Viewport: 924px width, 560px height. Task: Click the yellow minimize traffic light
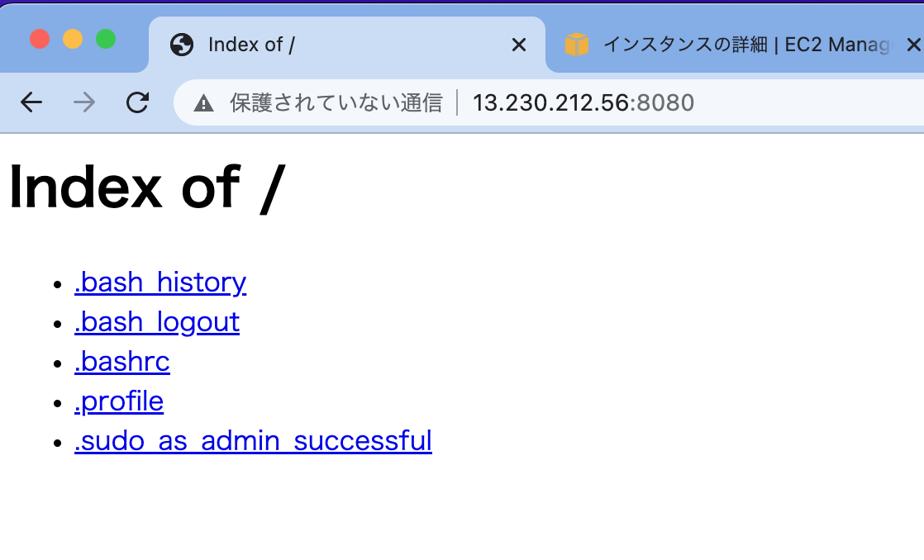tap(72, 38)
